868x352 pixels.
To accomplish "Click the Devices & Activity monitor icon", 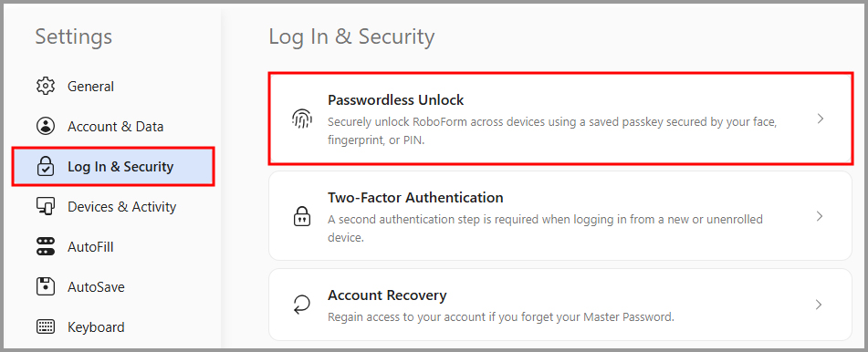I will (x=46, y=206).
